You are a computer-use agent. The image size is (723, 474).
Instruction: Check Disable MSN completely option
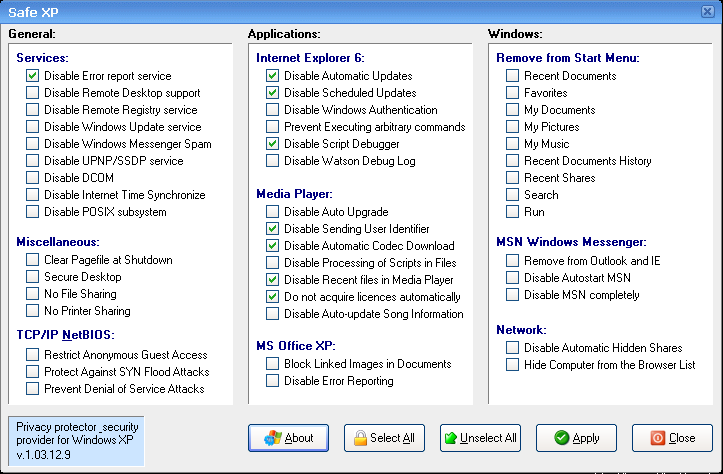click(x=513, y=294)
